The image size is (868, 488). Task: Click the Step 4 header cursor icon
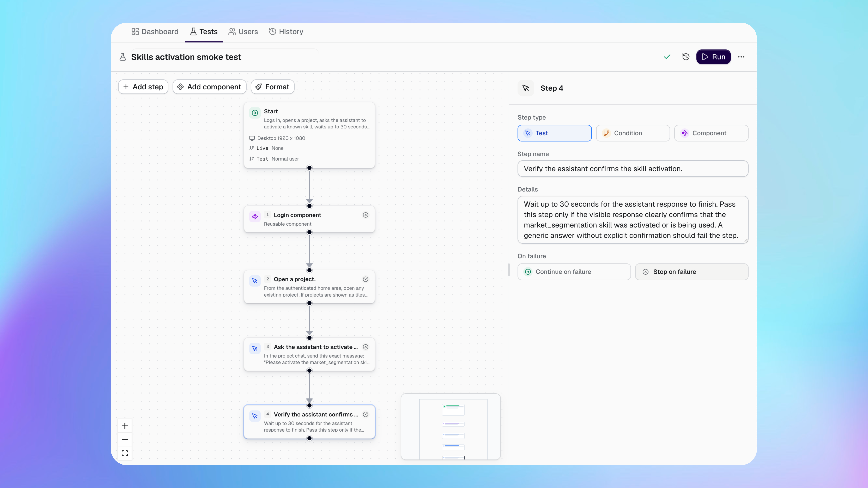526,88
